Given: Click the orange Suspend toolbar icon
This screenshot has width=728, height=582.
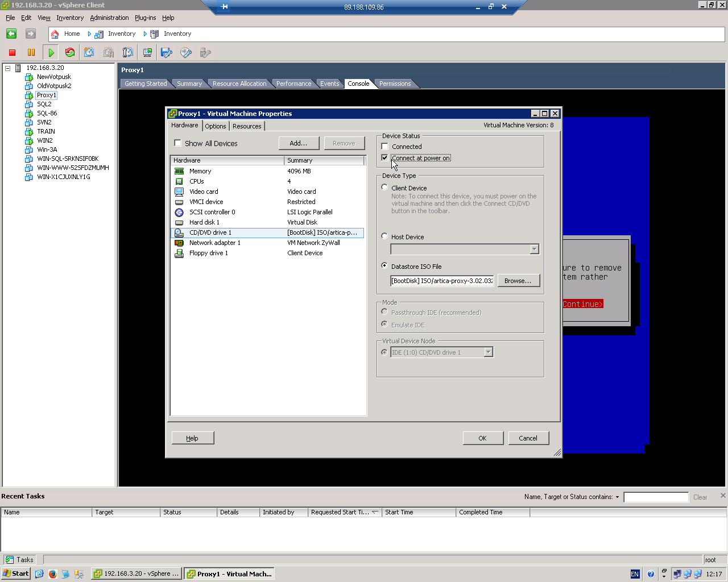Looking at the screenshot, I should point(31,52).
